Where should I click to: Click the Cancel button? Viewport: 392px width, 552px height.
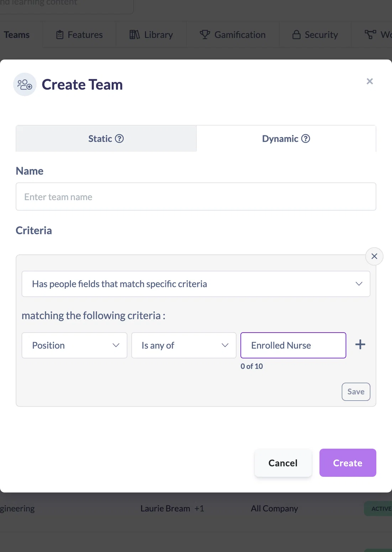[x=283, y=463]
